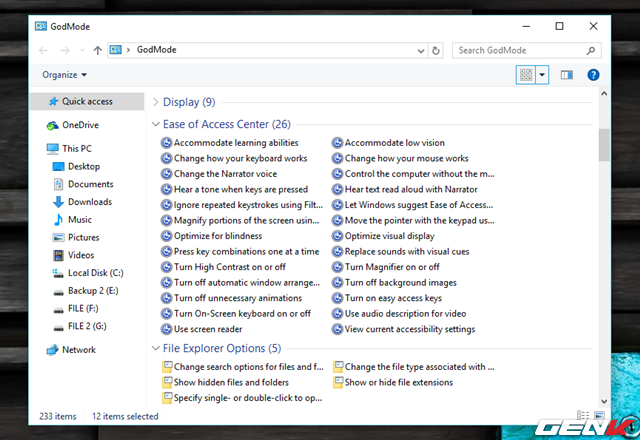640x440 pixels.
Task: Open Show hidden files and folders
Action: pyautogui.click(x=225, y=382)
